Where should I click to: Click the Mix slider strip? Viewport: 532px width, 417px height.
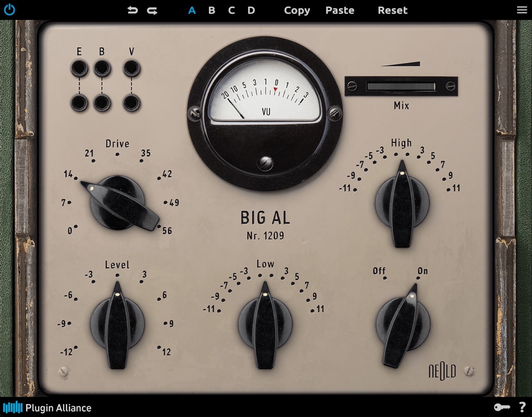[x=401, y=86]
